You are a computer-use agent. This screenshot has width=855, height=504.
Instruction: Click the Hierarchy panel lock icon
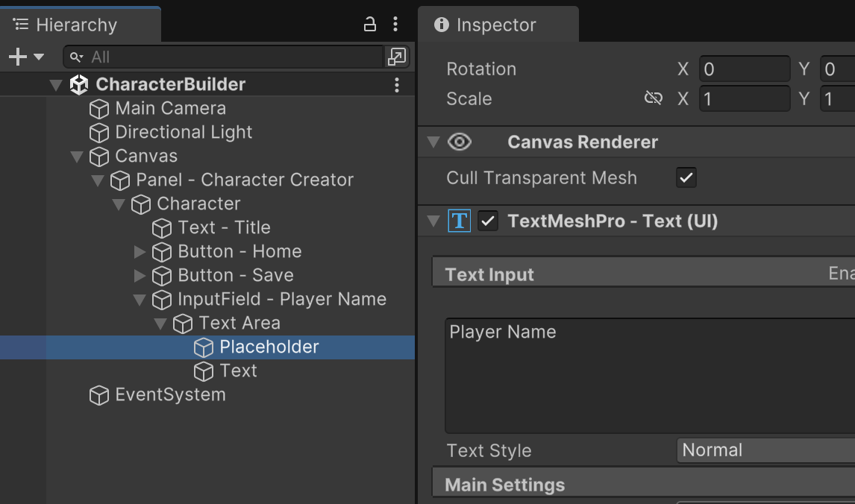(370, 25)
